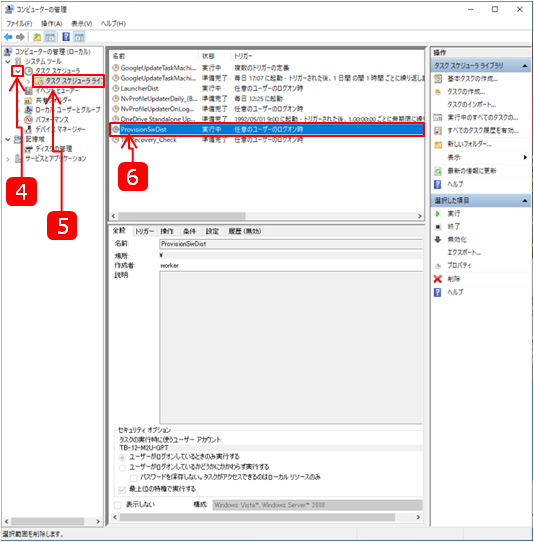Collapse 記憶域 tree node
Screen dimensions: 534x542
coord(8,139)
